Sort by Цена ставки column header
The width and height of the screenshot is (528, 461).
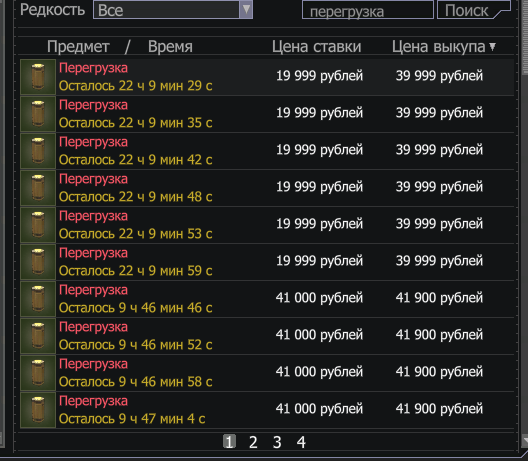pos(317,46)
